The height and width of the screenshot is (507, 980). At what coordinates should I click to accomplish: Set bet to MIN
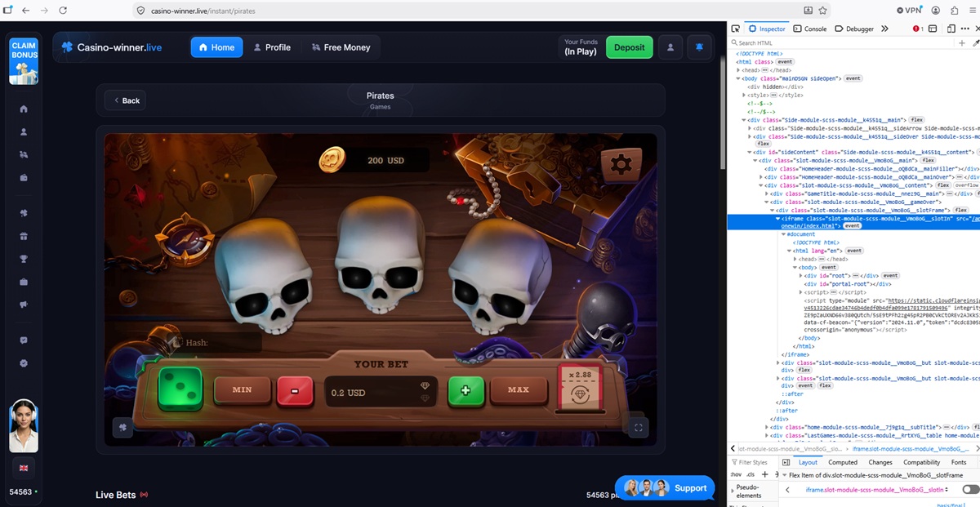coord(242,390)
